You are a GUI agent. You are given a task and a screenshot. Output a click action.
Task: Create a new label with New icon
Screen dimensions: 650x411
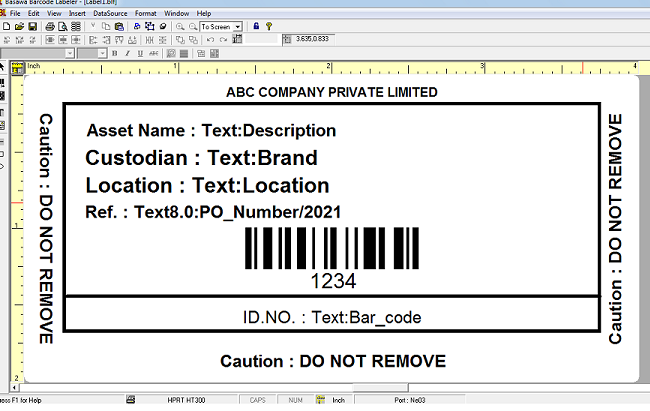(7, 27)
